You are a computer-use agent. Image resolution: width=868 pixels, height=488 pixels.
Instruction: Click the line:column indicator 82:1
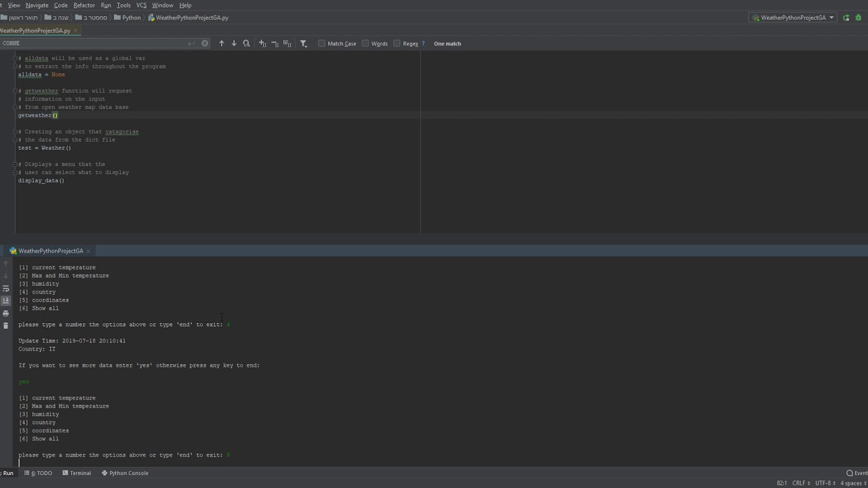click(782, 483)
